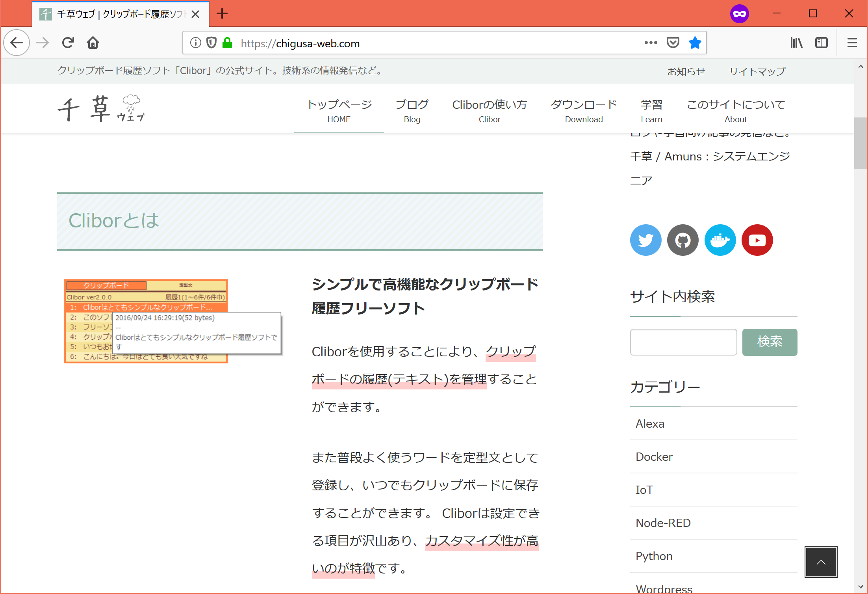Click the site tagline about Clibor公式サイト
Viewport: 868px width, 594px height.
coord(220,71)
